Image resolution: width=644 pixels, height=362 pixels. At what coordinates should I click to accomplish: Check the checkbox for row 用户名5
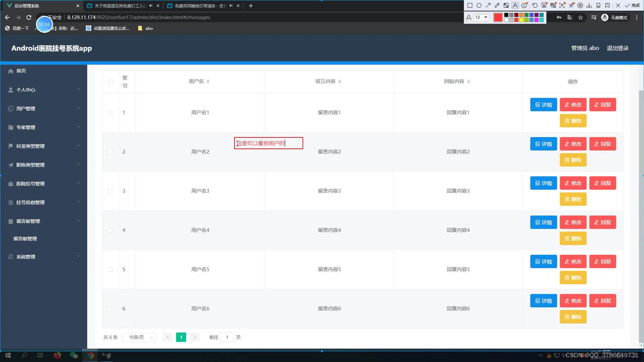coord(110,269)
